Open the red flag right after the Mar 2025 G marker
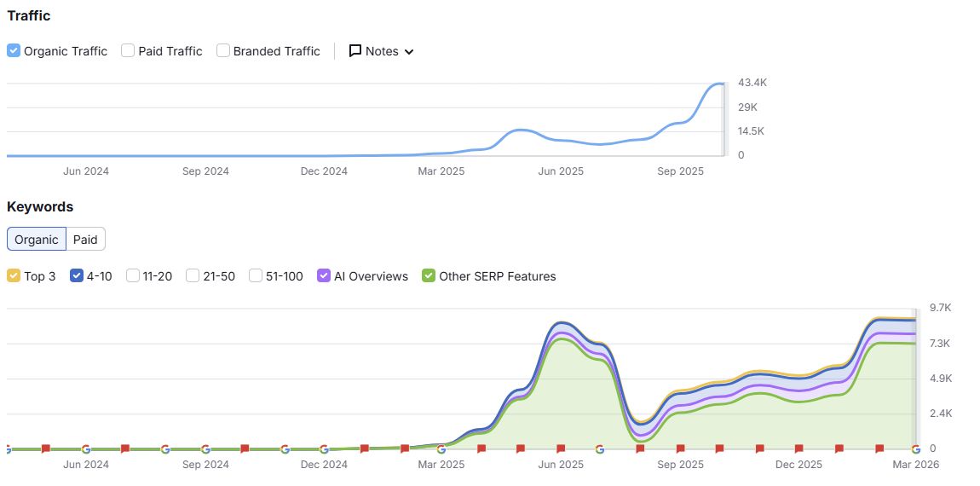Image resolution: width=980 pixels, height=486 pixels. click(481, 448)
